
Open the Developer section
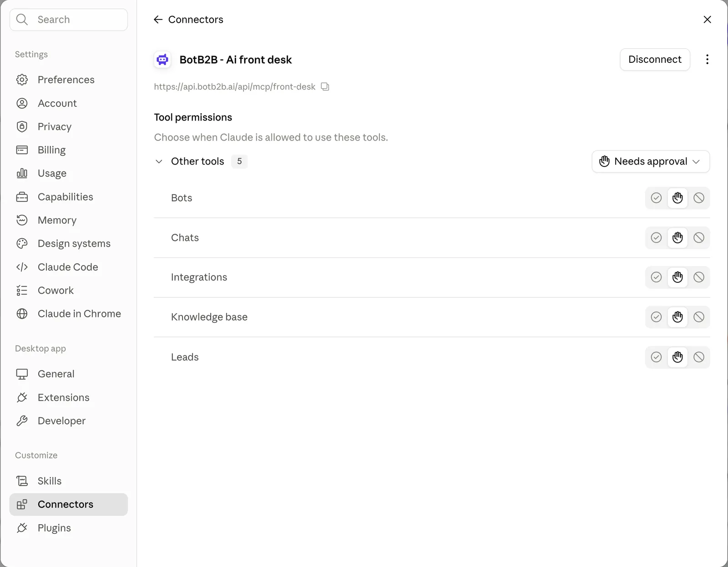[69, 421]
